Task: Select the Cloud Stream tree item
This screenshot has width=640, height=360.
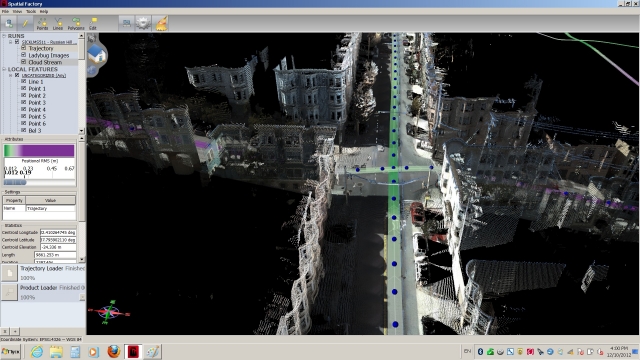Action: coord(45,62)
